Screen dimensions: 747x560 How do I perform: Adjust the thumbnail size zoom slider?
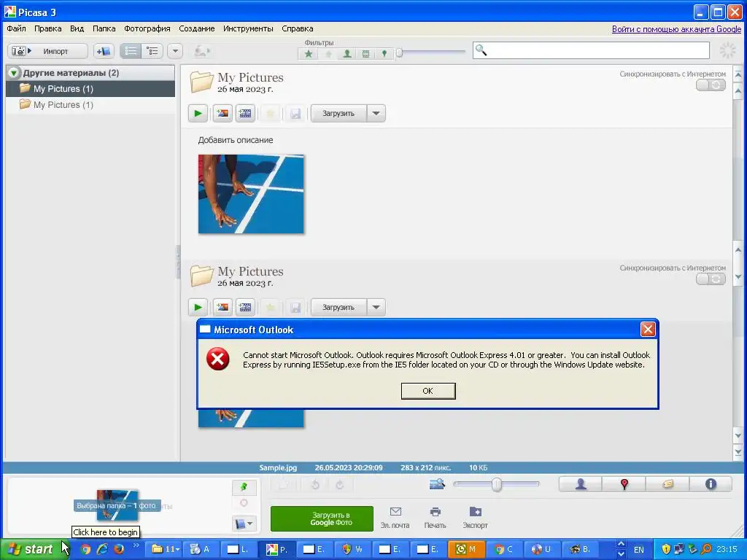tap(496, 484)
